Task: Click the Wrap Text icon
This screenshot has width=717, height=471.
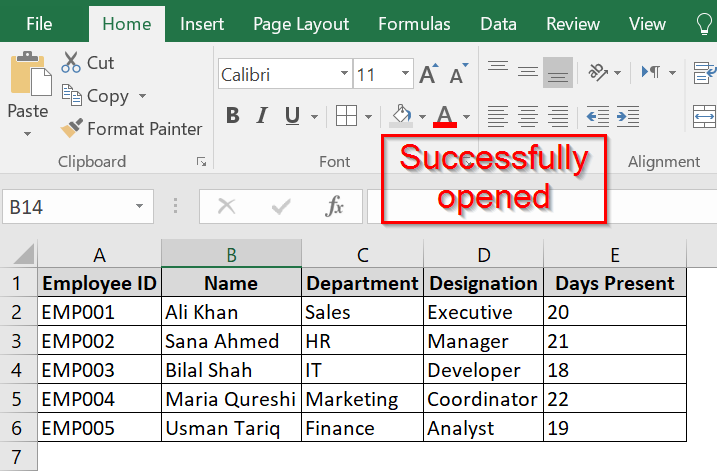Action: coord(705,73)
